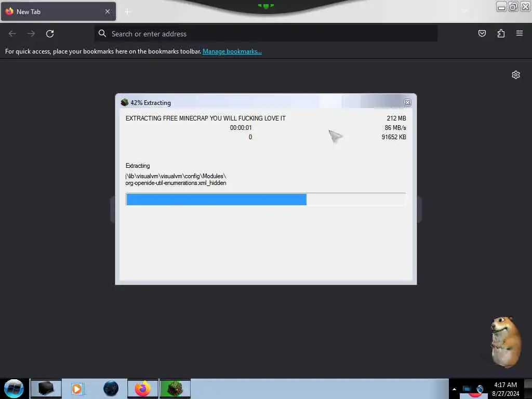
Task: Open the media player taskbar icon
Action: (77, 389)
